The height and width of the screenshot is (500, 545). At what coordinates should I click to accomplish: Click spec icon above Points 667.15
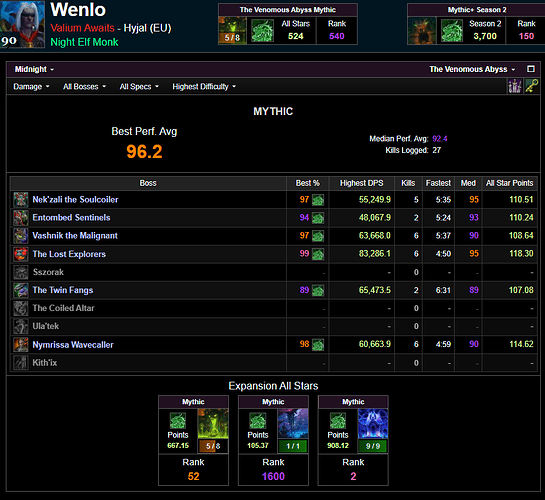[178, 420]
